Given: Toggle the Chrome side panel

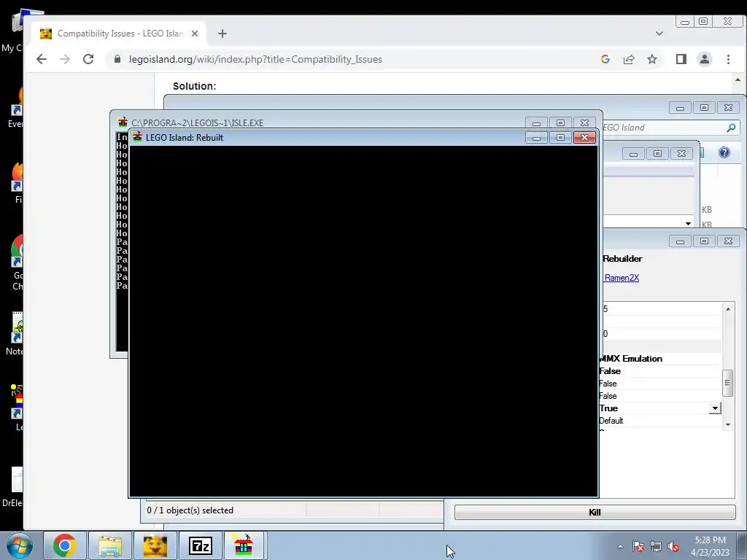Looking at the screenshot, I should pyautogui.click(x=681, y=59).
